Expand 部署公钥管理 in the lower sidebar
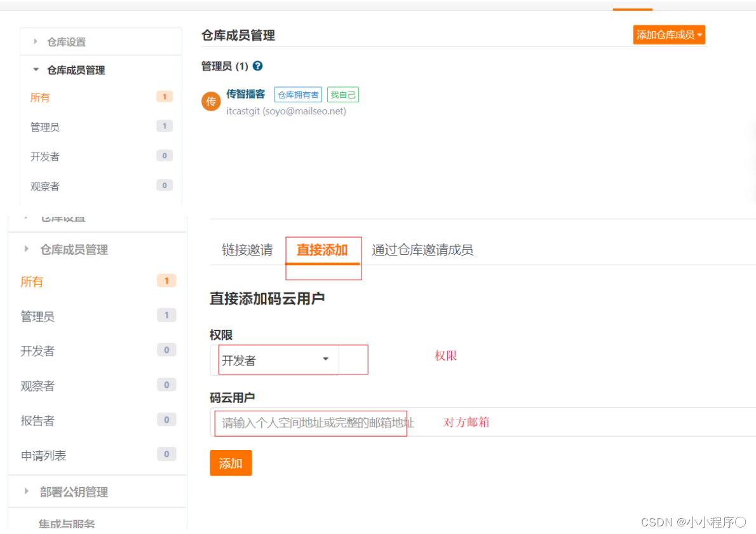The image size is (756, 534). click(74, 492)
